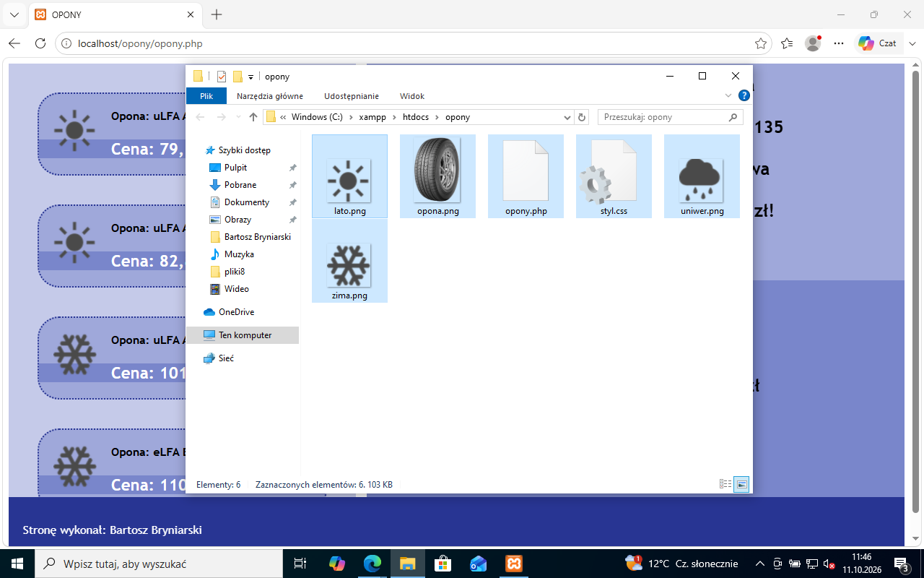This screenshot has height=578, width=924.
Task: Open Pobrane in Quick access
Action: pos(240,185)
